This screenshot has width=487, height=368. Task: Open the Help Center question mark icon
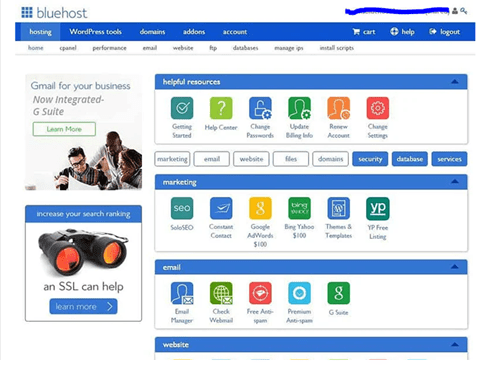[221, 108]
